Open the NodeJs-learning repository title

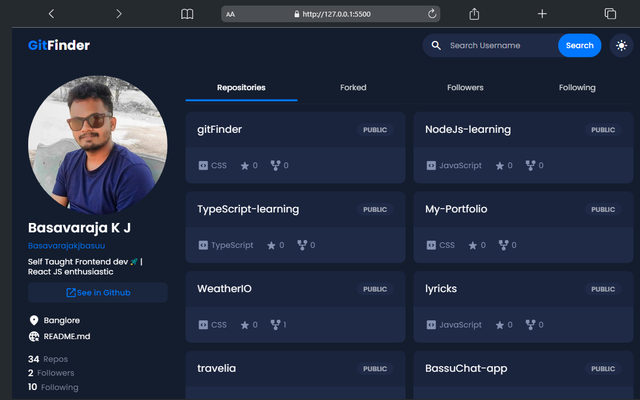click(468, 129)
